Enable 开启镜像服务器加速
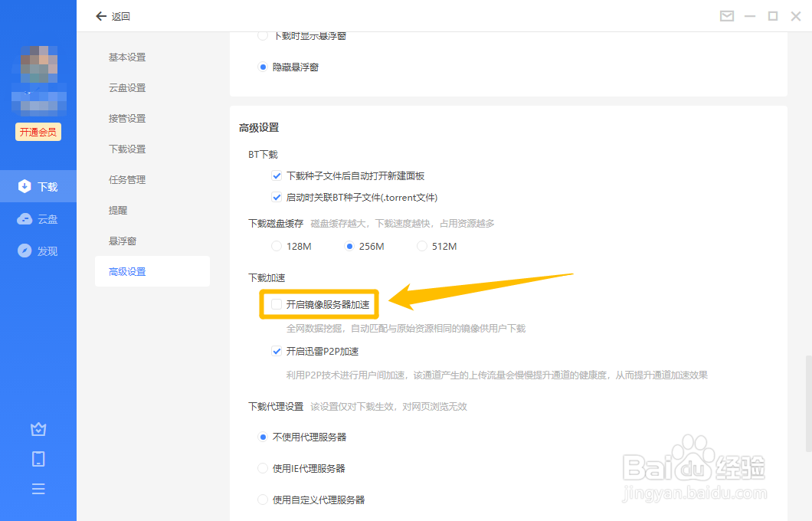This screenshot has height=521, width=812. 276,304
